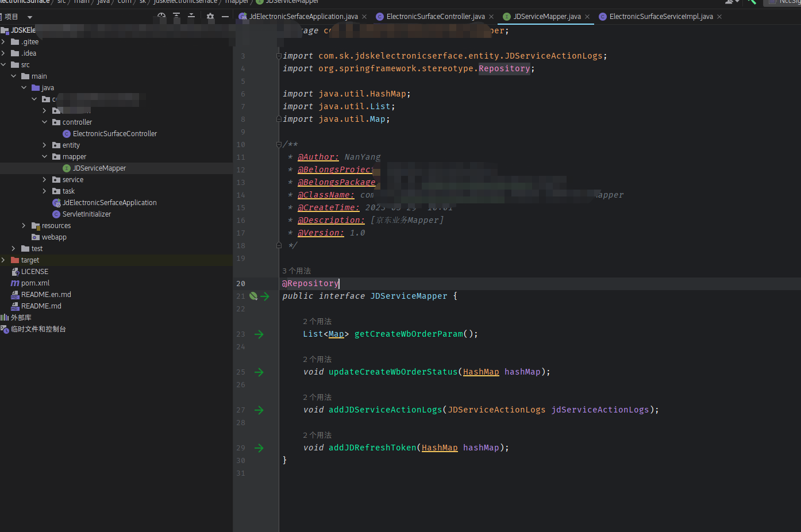Hide the project tool window
Viewport: 801px width, 532px height.
[225, 17]
